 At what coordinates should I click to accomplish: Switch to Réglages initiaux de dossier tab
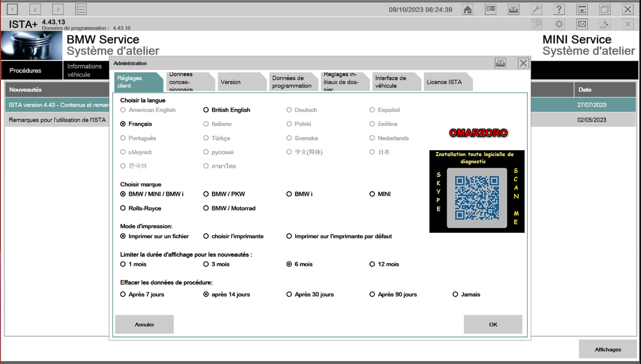(345, 82)
